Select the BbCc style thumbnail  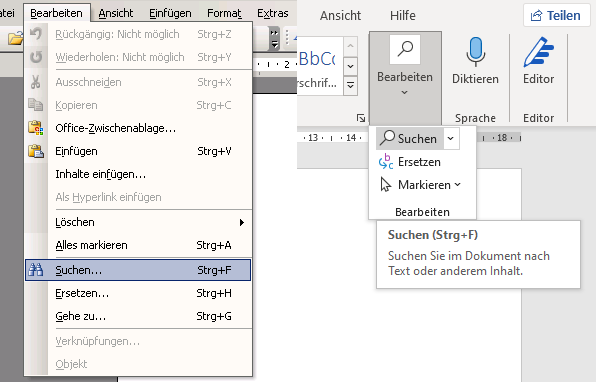pyautogui.click(x=318, y=59)
